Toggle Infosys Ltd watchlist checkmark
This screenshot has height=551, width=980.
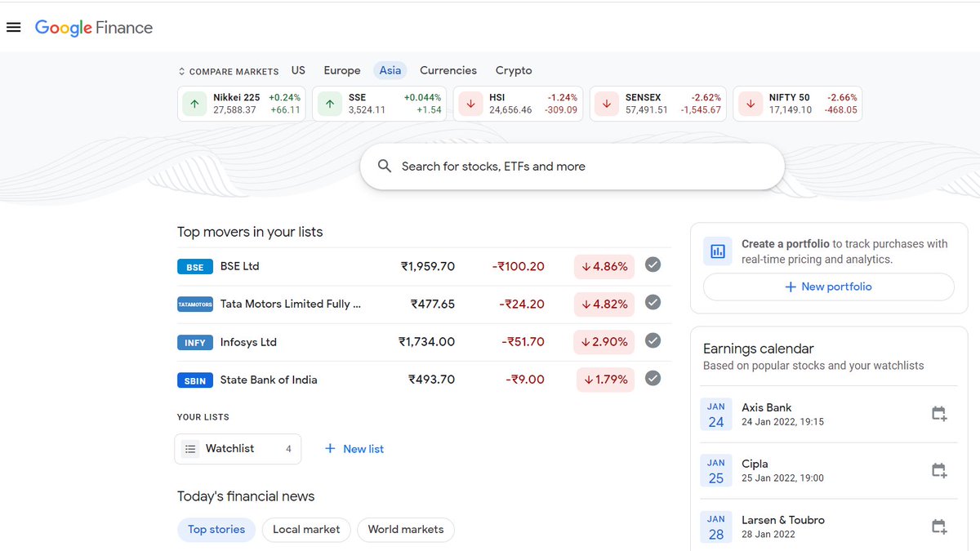pyautogui.click(x=653, y=340)
